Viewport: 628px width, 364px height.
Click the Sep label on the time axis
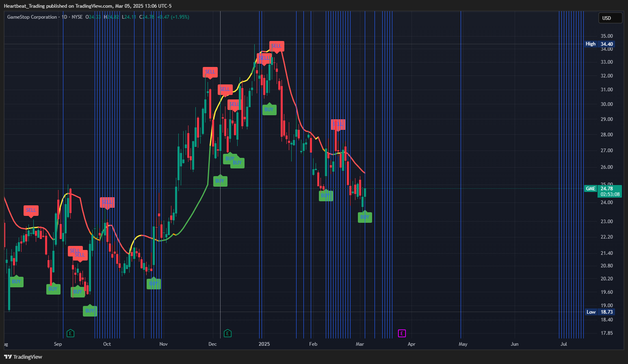pos(58,344)
